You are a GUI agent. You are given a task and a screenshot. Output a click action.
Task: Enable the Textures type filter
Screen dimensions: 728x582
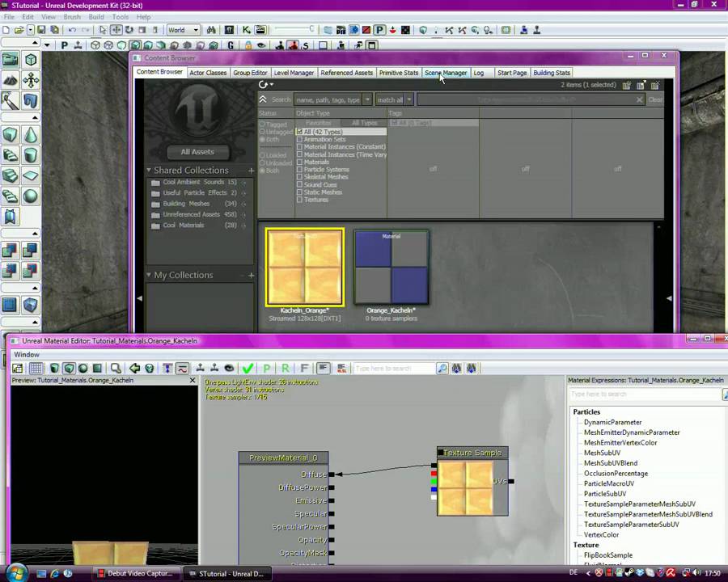299,200
